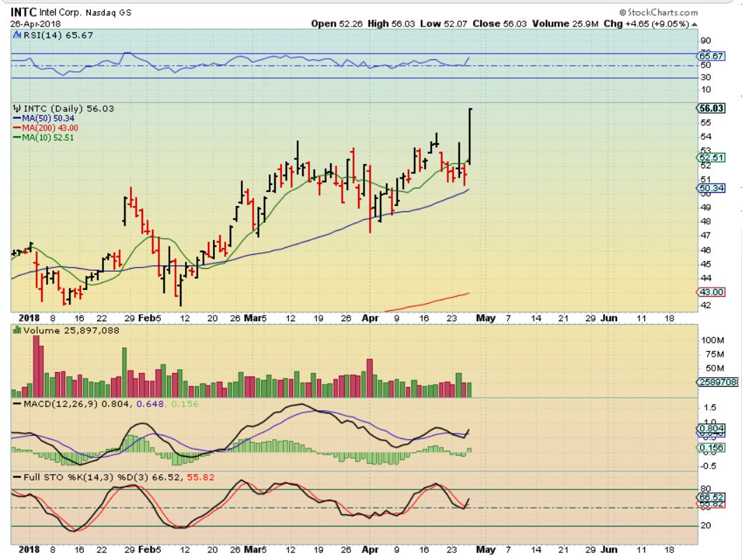Click the 'Nasdaq GS' exchange label
742x560 pixels.
pos(108,13)
